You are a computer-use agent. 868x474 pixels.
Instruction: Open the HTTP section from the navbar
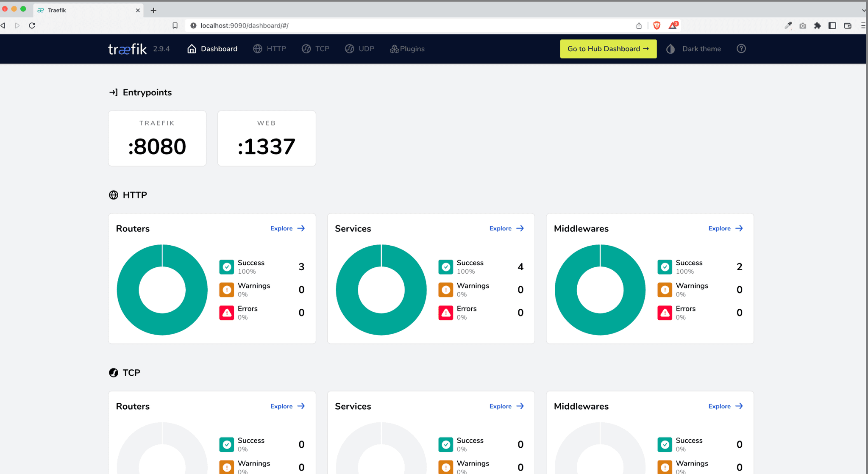(270, 49)
